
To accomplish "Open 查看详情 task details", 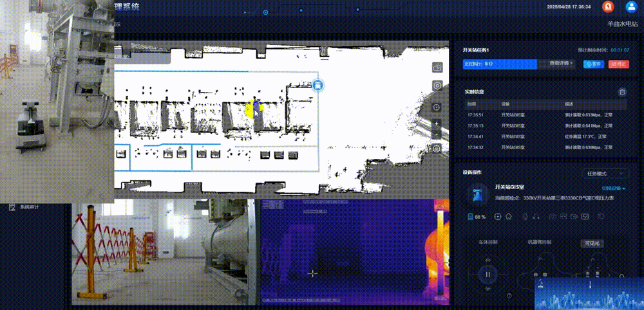I will [x=560, y=64].
